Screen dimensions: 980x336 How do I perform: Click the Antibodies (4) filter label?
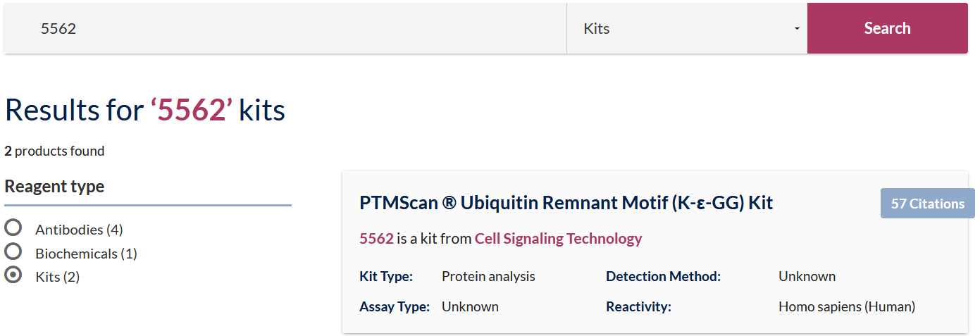click(x=79, y=230)
